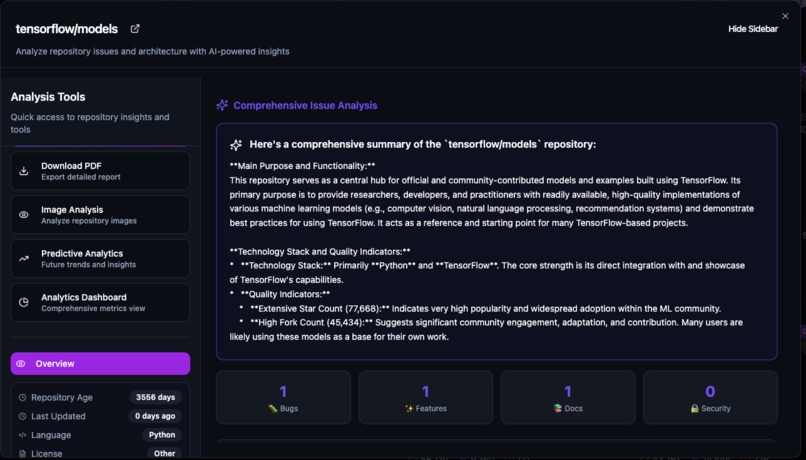Click the 'Main Purpose and Functionality' line
The width and height of the screenshot is (806, 460).
pos(302,166)
